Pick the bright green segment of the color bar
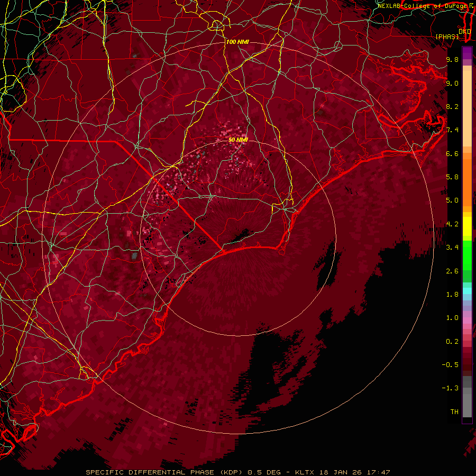The height and width of the screenshot is (476, 476). pos(467,255)
